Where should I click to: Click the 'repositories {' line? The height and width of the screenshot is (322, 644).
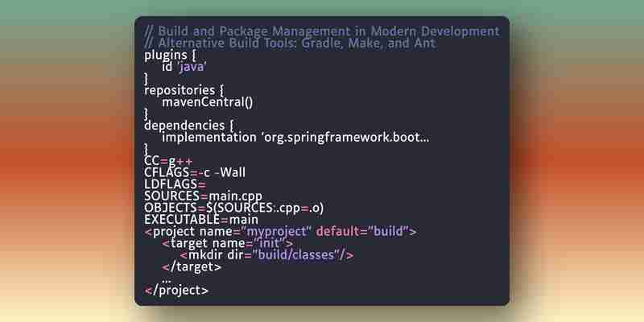pyautogui.click(x=184, y=90)
